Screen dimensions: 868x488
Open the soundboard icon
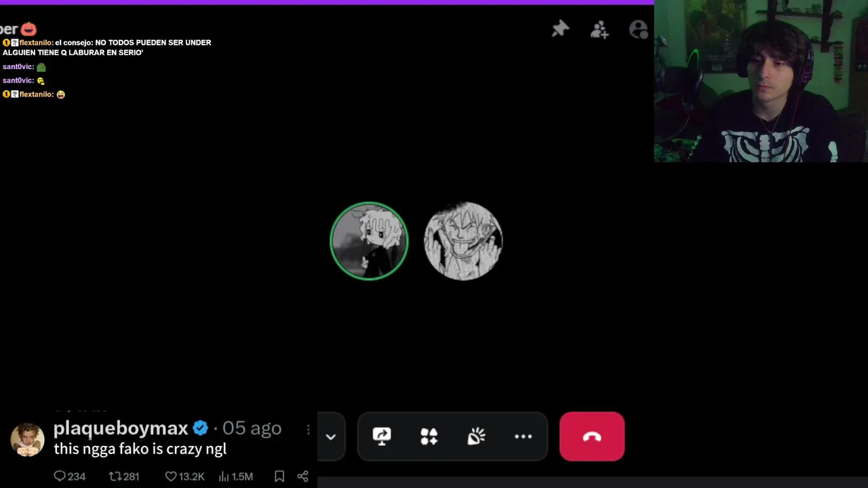(476, 436)
